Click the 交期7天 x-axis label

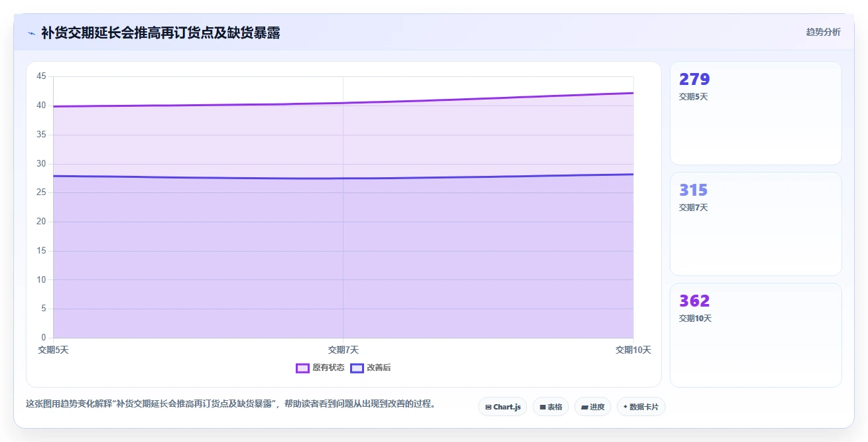[343, 350]
